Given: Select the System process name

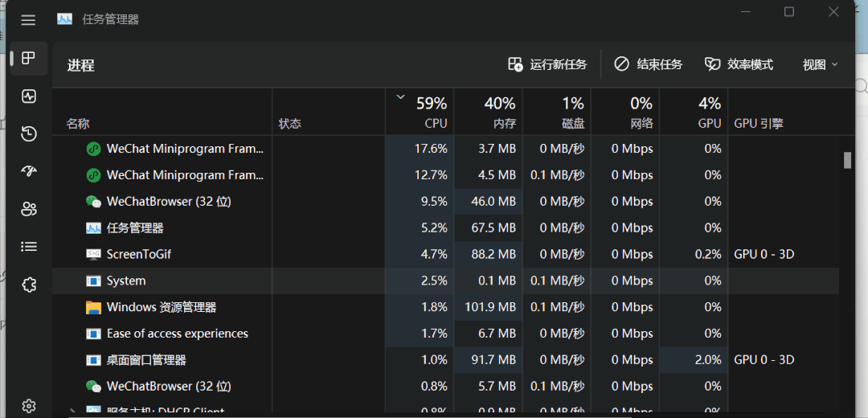Looking at the screenshot, I should point(126,281).
